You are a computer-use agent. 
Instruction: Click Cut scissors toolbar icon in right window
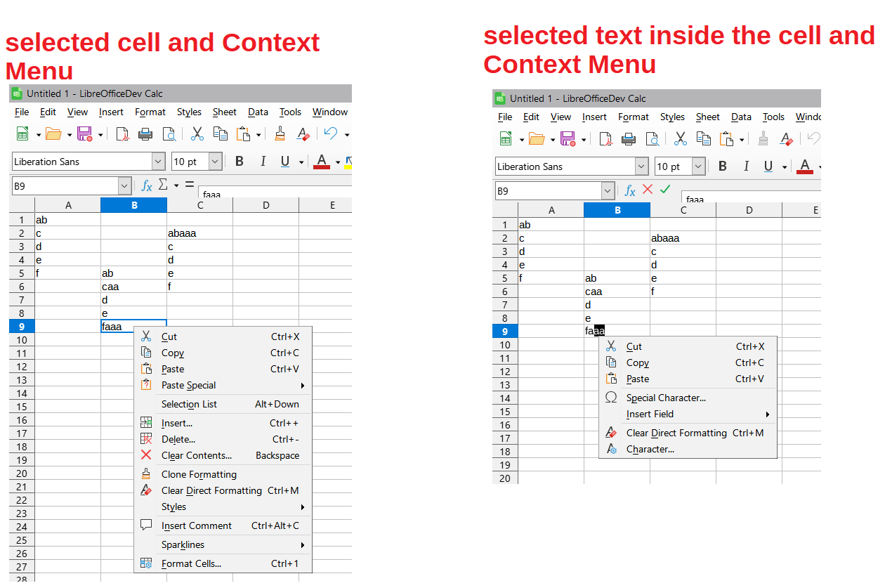point(681,138)
